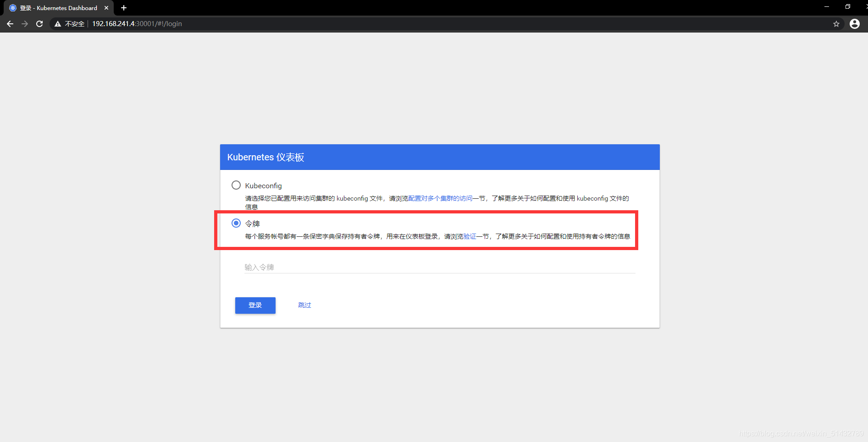
Task: Close the Kubernetes Dashboard tab
Action: tap(106, 8)
